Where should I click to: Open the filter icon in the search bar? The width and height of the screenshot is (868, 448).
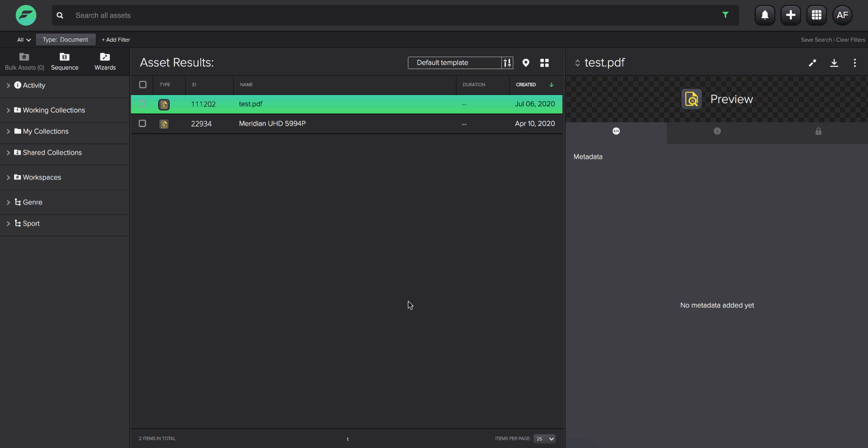click(x=726, y=15)
